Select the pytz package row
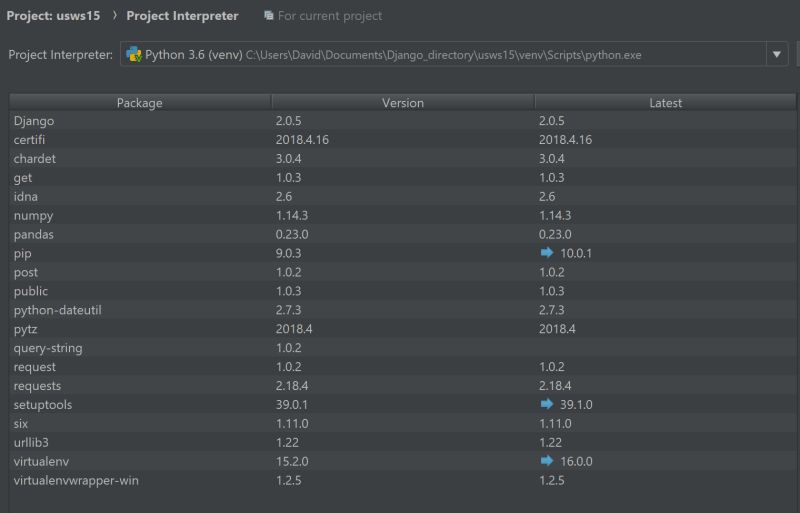 [x=403, y=329]
